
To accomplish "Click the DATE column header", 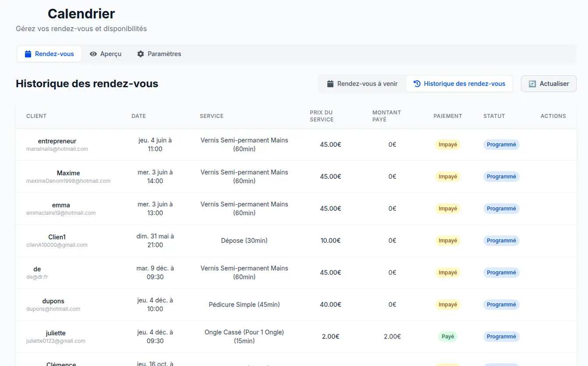I will tap(139, 116).
